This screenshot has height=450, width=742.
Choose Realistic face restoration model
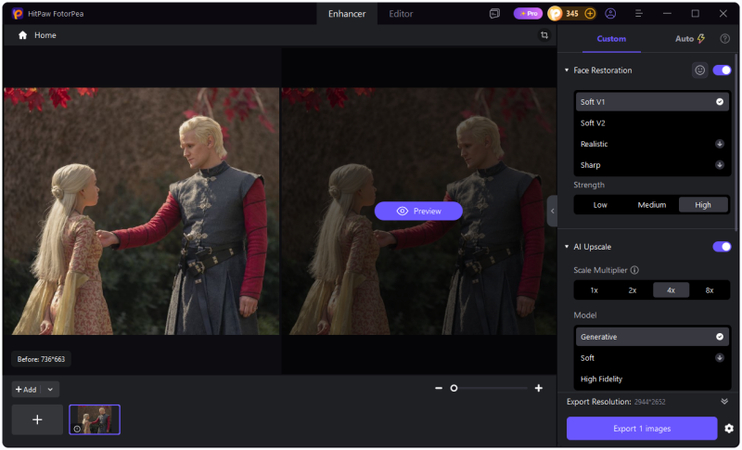[x=652, y=144]
